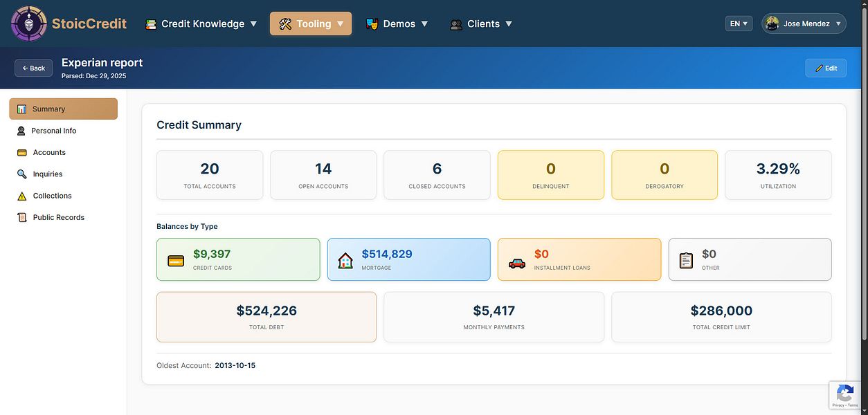Click the Summary sidebar icon
Viewport: 868px width, 415px height.
pos(20,109)
